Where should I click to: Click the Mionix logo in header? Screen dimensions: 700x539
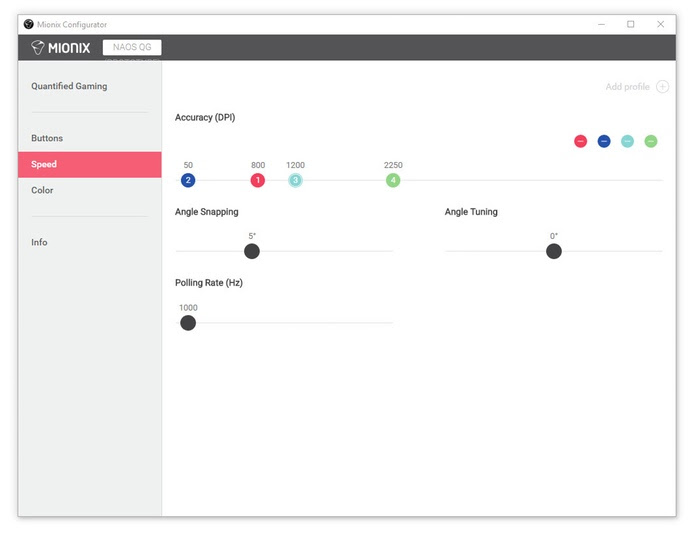point(61,47)
